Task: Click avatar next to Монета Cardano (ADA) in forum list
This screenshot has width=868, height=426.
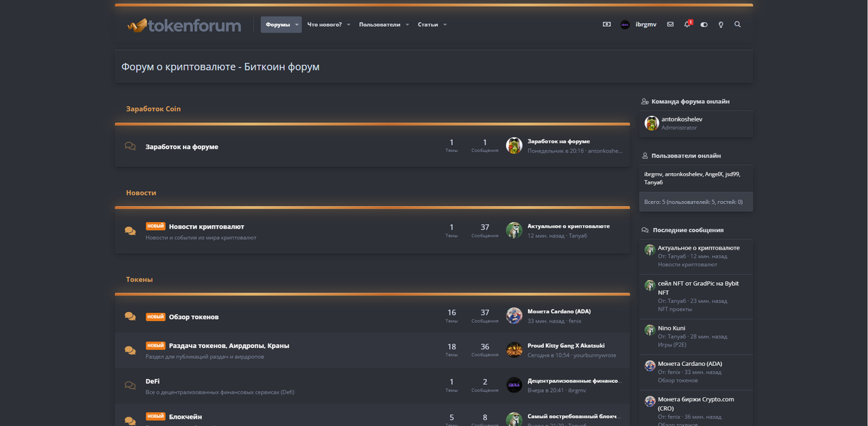Action: click(x=514, y=315)
